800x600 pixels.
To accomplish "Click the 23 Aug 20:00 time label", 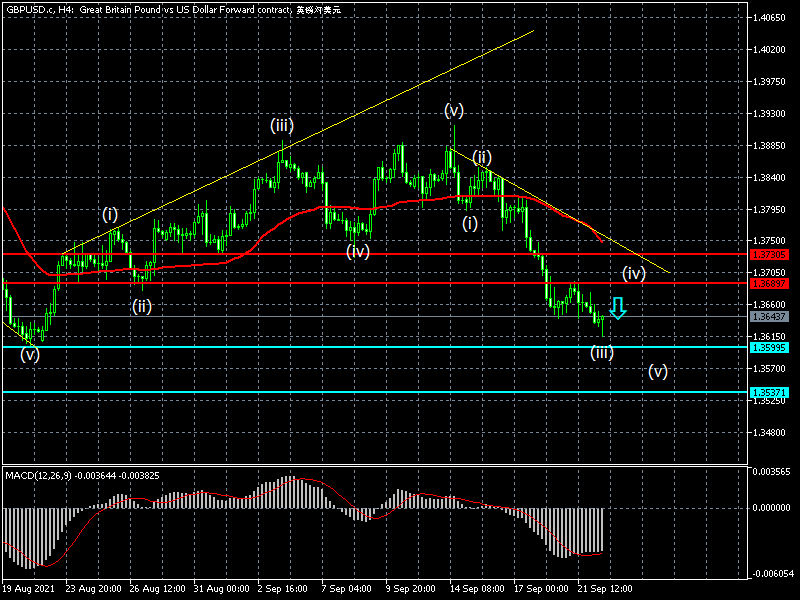I will point(93,588).
